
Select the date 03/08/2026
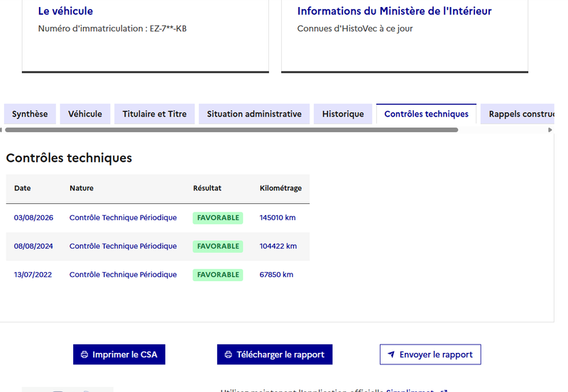point(33,218)
